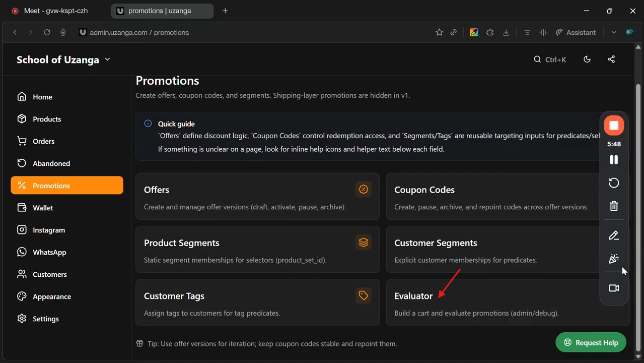
Task: Open the Coupon Codes card
Action: (x=508, y=197)
